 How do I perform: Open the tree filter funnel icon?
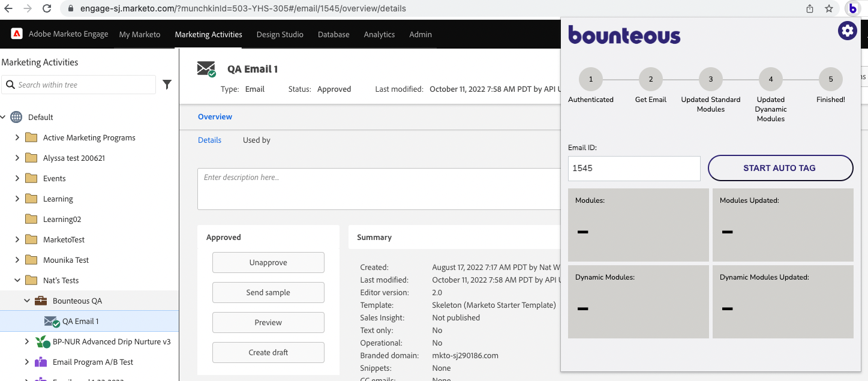coord(167,85)
